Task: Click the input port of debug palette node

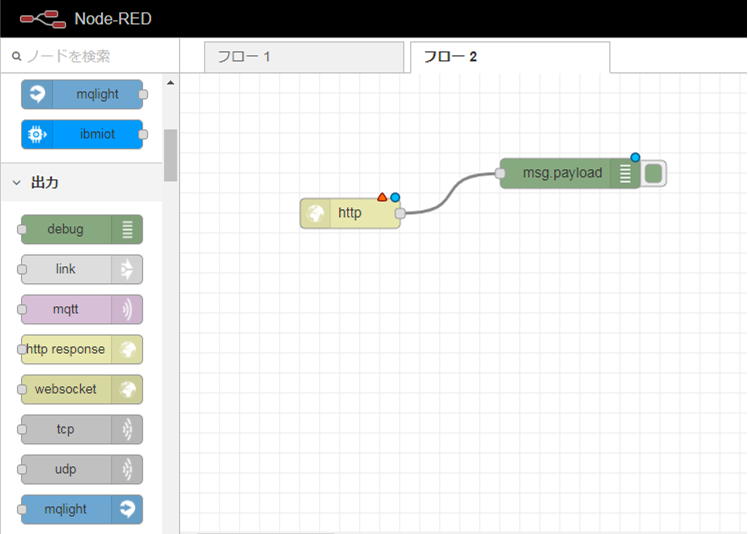Action: pos(22,230)
